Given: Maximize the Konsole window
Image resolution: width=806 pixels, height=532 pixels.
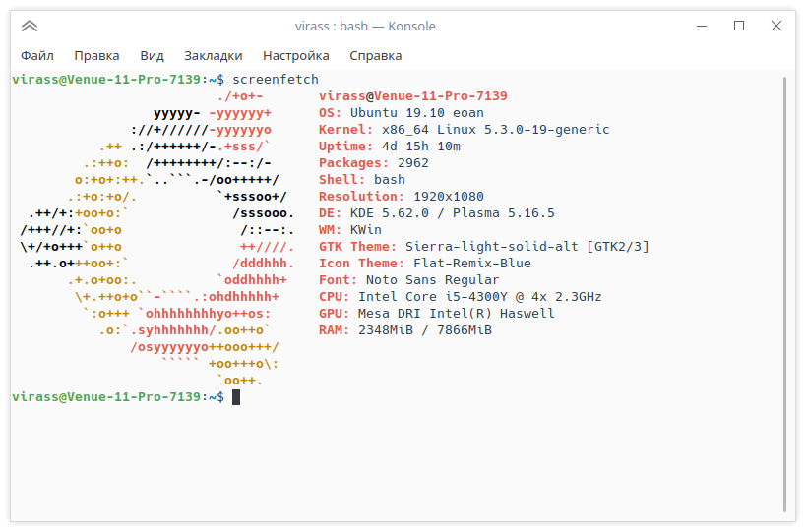Looking at the screenshot, I should click(739, 27).
